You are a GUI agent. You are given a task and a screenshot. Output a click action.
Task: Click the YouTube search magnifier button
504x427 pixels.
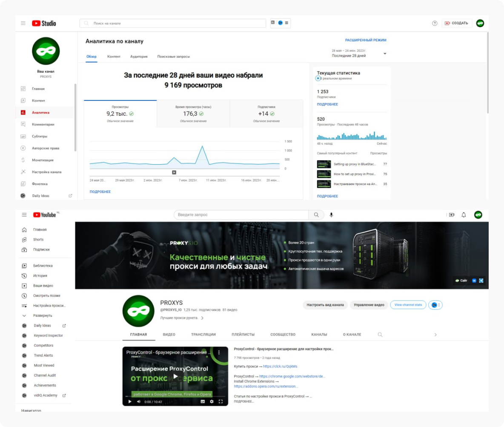pos(316,215)
